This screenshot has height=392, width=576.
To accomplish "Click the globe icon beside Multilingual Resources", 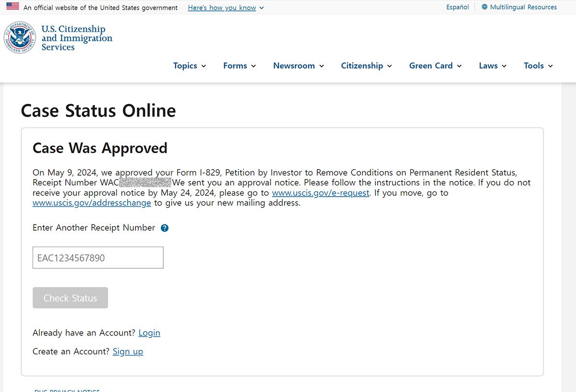I will pyautogui.click(x=484, y=7).
